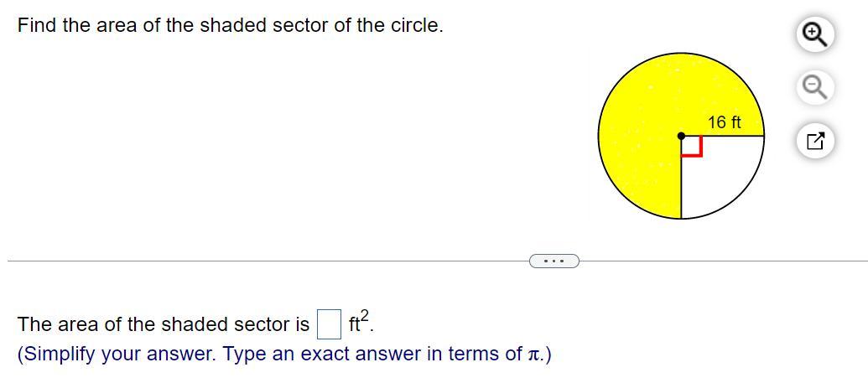Screen dimensions: 868x383
Task: Click the zoom out magnifier icon
Action: (x=813, y=87)
